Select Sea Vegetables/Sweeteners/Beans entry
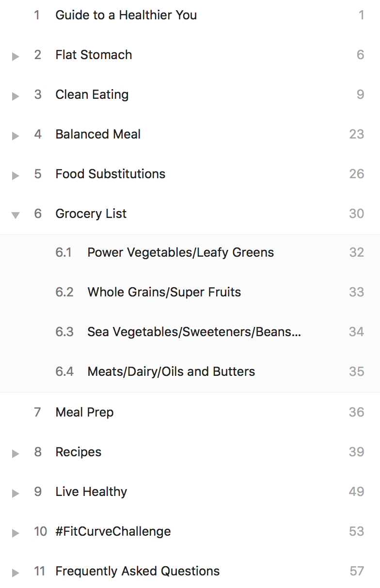The width and height of the screenshot is (380, 588). (x=194, y=332)
